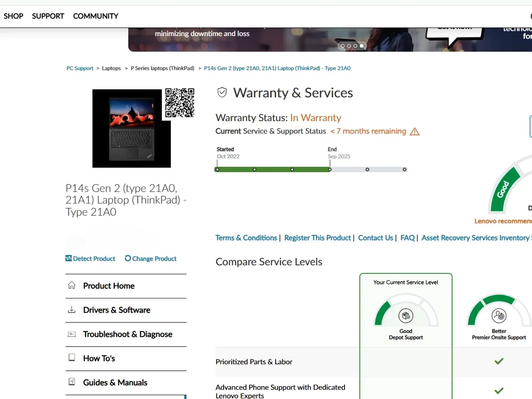Select the Good Depot Support service level
The width and height of the screenshot is (532, 399).
coord(406,335)
